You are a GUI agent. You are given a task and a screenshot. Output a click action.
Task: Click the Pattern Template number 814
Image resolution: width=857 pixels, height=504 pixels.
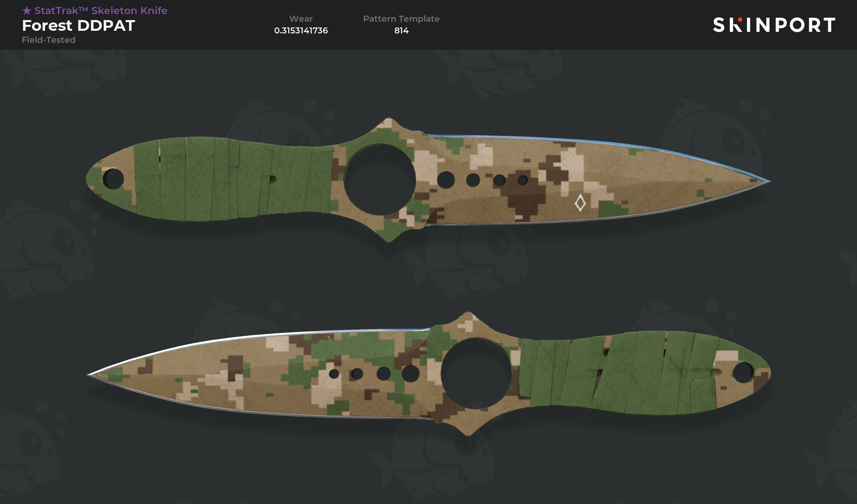pyautogui.click(x=401, y=30)
